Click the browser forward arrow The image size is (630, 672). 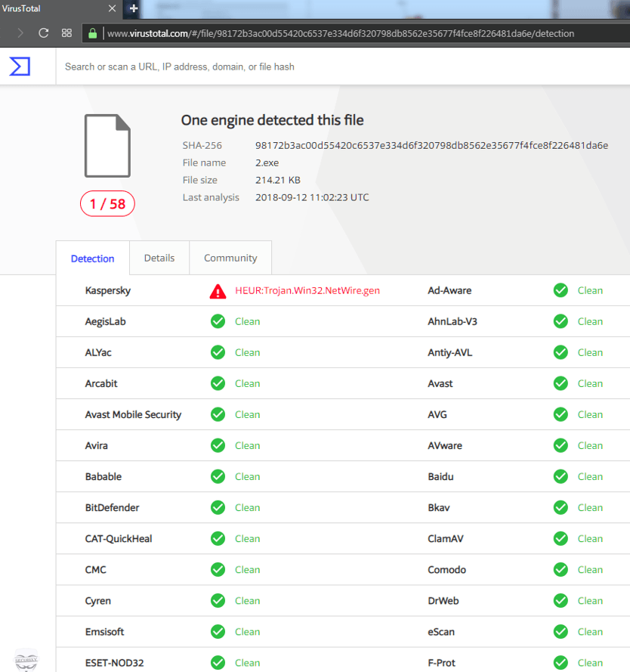click(x=20, y=33)
